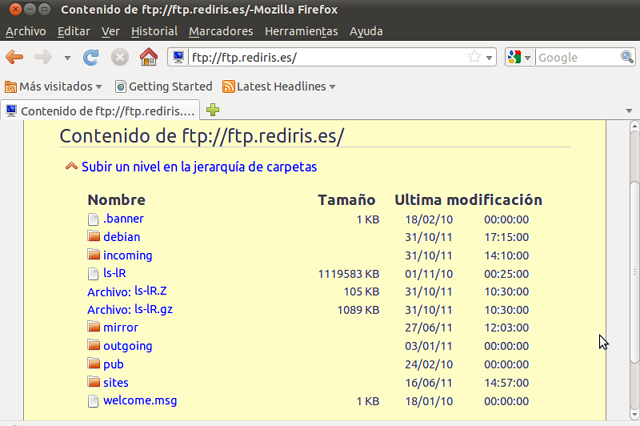This screenshot has width=640, height=426.
Task: Click the Google search engine icon
Action: point(514,57)
